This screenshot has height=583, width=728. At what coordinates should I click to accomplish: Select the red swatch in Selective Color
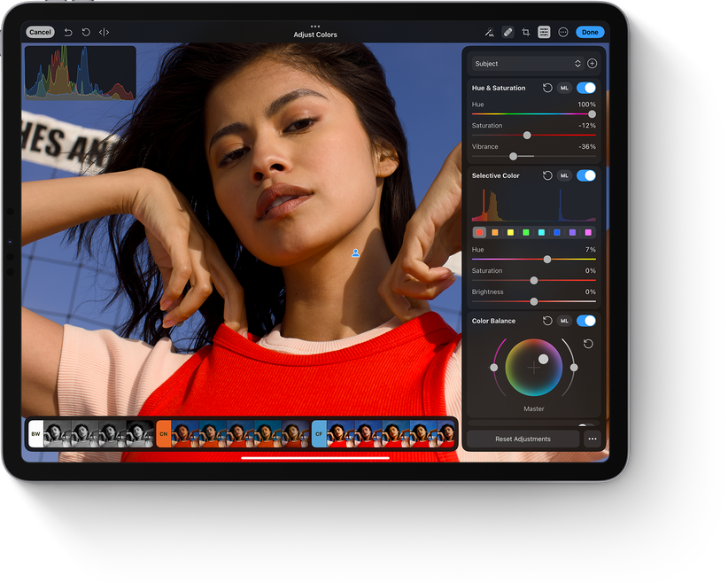coord(479,232)
